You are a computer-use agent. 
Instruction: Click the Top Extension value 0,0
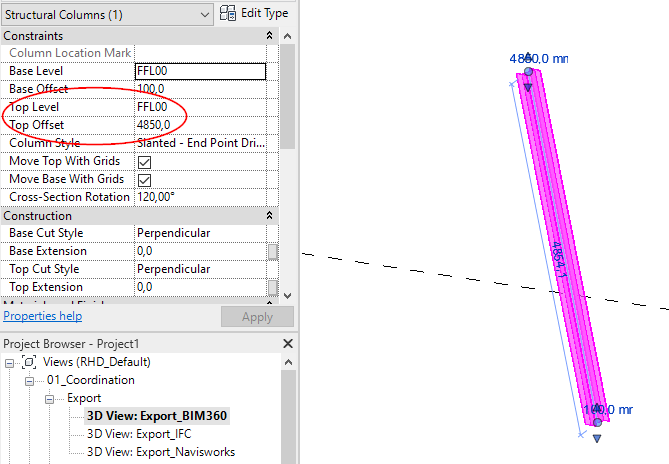click(200, 287)
